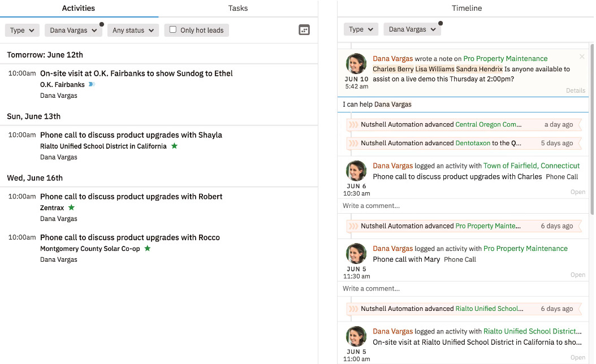The width and height of the screenshot is (596, 364).
Task: Open the Activities chart view icon
Action: [304, 29]
